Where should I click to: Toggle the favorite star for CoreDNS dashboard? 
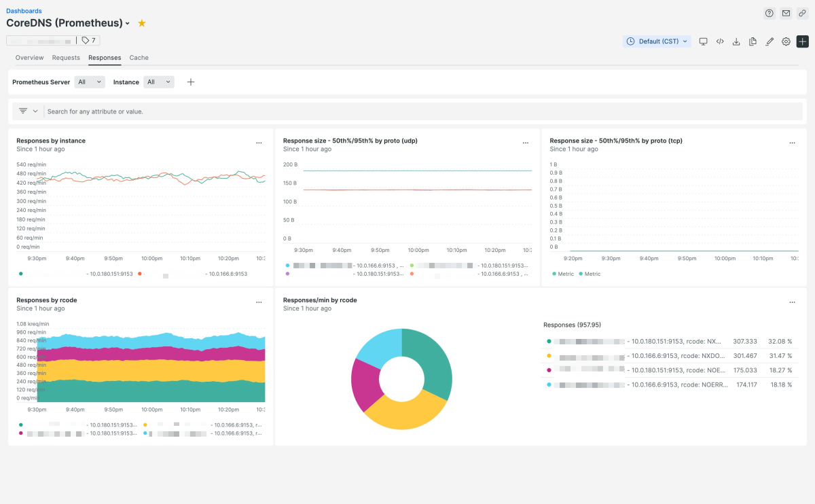[x=142, y=23]
